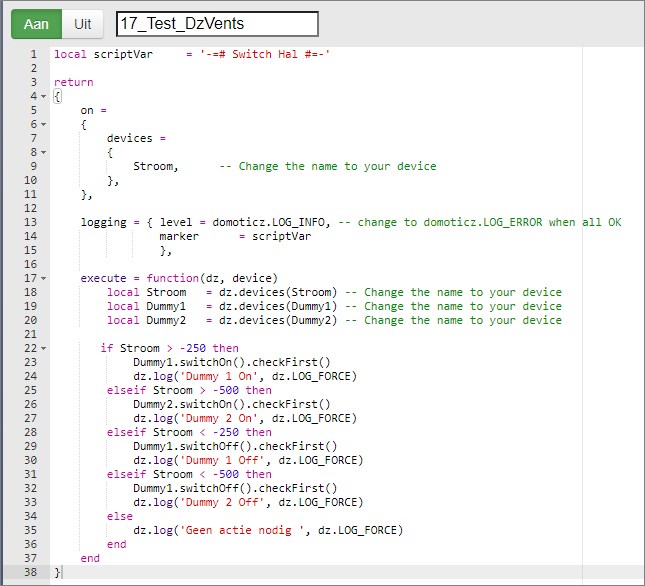Click the 17_Test_DzVents script name field
645x586 pixels.
pyautogui.click(x=217, y=24)
